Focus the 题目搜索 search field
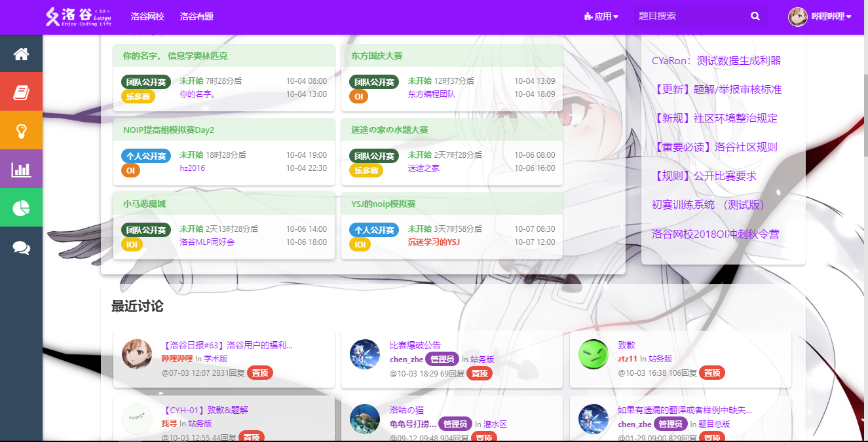 (691, 16)
